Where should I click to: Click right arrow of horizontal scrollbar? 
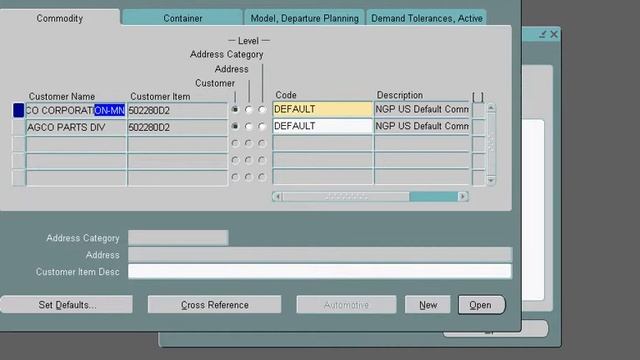point(463,197)
